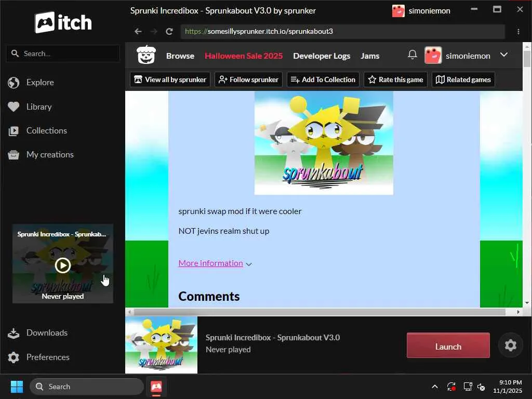The image size is (532, 399).
Task: Open My creations
Action: click(50, 155)
